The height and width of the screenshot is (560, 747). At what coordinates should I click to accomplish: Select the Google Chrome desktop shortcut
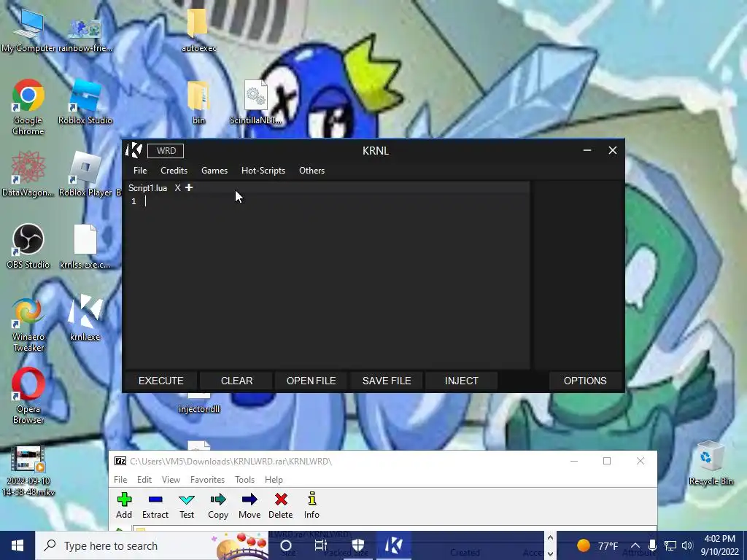(28, 108)
